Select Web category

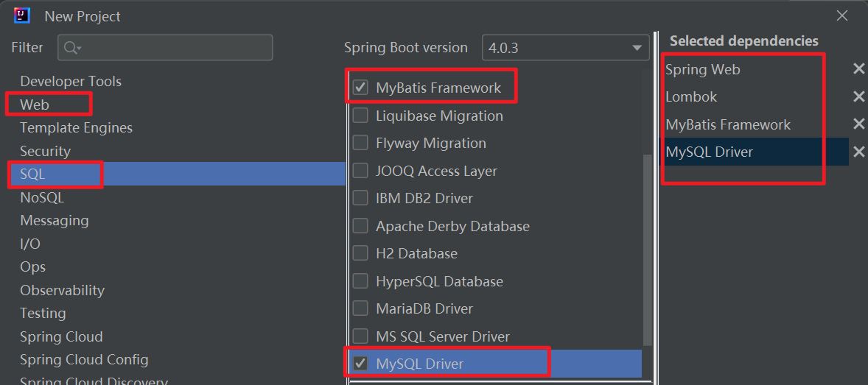tap(35, 104)
